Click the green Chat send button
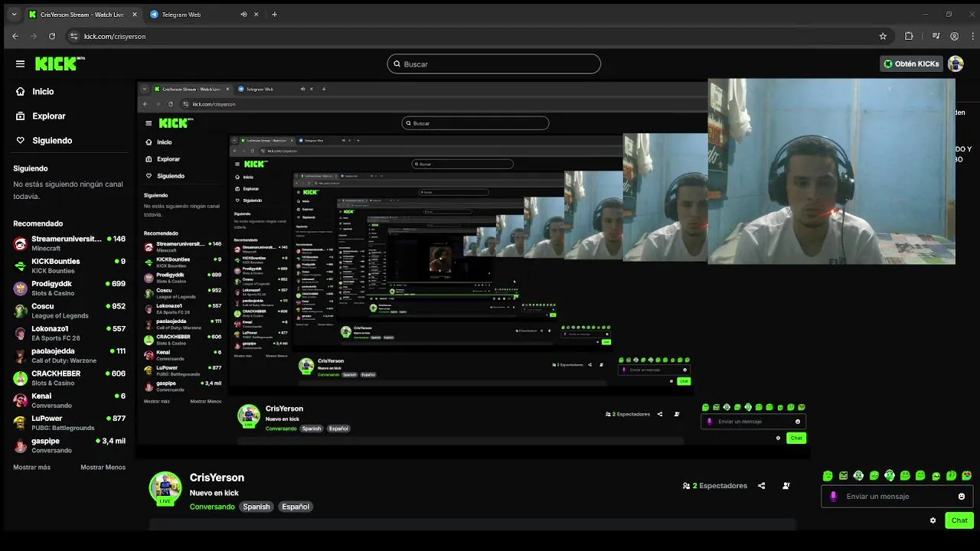This screenshot has height=551, width=980. point(959,520)
